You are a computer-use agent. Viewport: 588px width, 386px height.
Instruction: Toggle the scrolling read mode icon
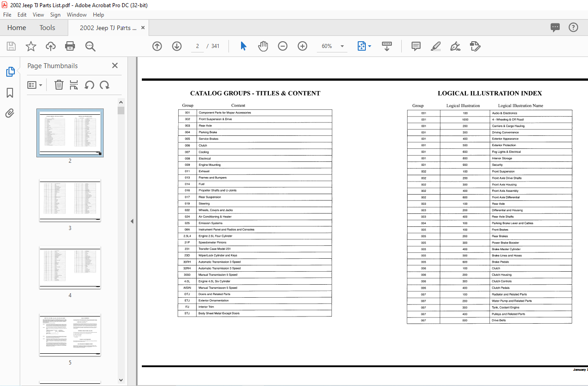[x=387, y=46]
